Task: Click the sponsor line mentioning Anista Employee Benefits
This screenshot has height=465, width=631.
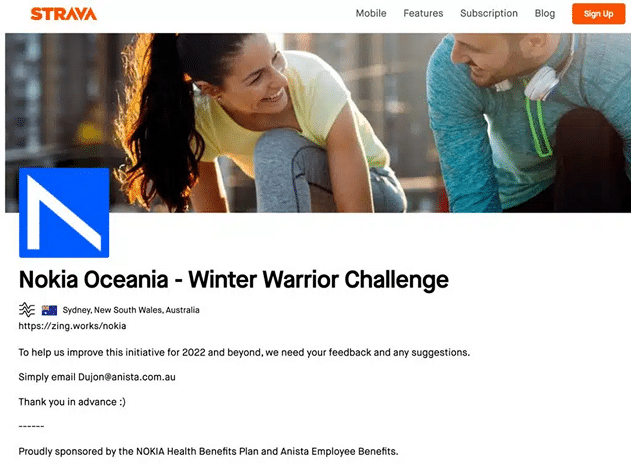Action: click(208, 451)
